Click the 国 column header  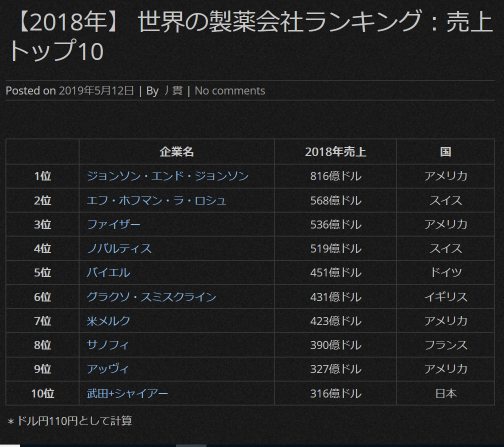tap(445, 152)
